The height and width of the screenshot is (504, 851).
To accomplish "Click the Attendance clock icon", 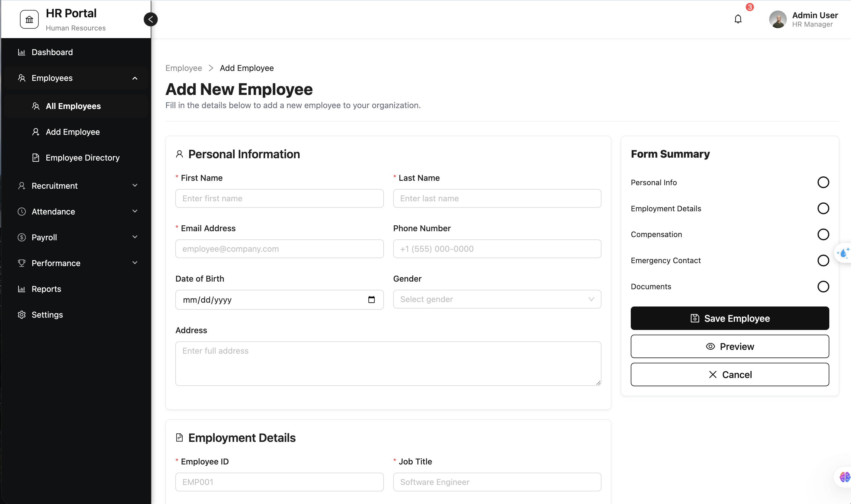I will click(x=22, y=212).
